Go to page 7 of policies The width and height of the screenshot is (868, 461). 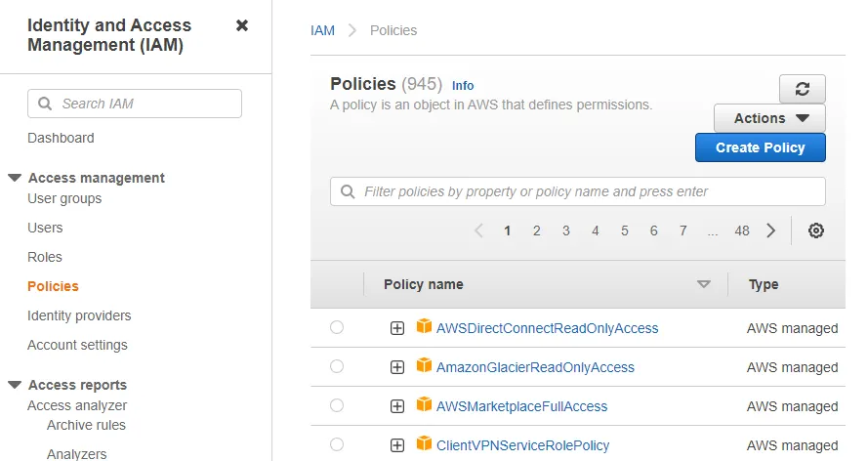[683, 230]
